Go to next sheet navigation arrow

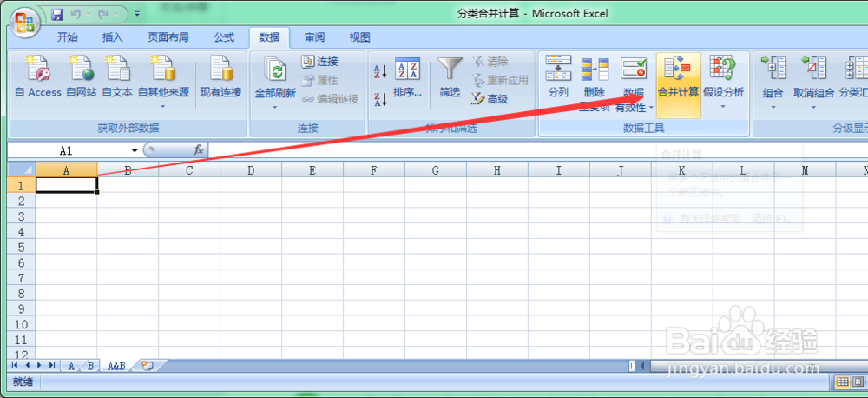(x=39, y=365)
